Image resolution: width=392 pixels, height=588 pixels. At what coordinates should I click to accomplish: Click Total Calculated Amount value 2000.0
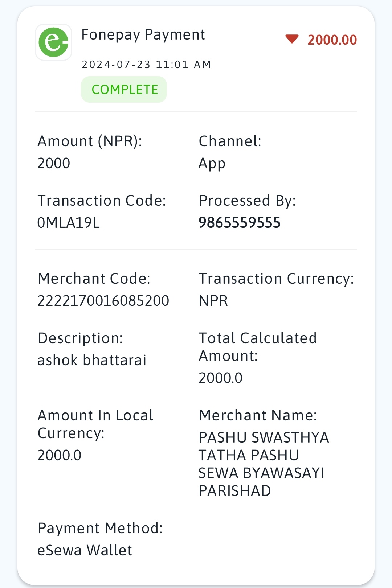click(220, 378)
